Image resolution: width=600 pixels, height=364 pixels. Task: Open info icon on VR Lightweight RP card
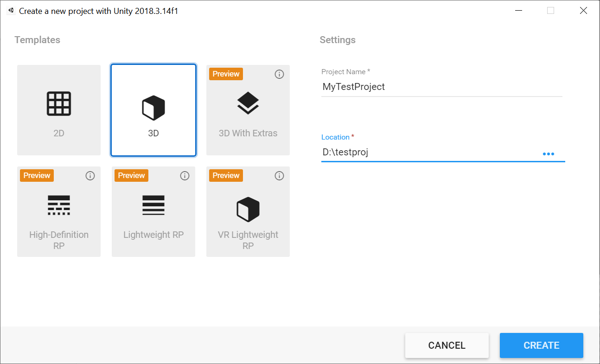pos(279,176)
